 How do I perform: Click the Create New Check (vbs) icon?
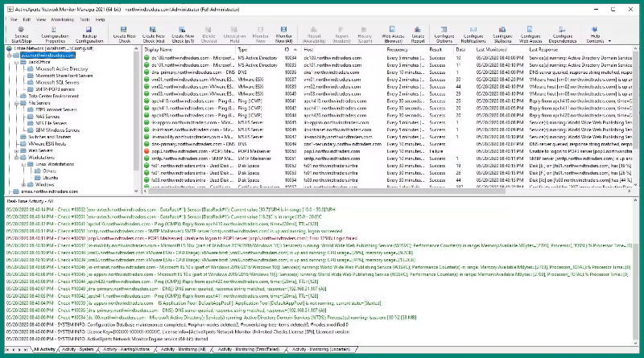153,30
